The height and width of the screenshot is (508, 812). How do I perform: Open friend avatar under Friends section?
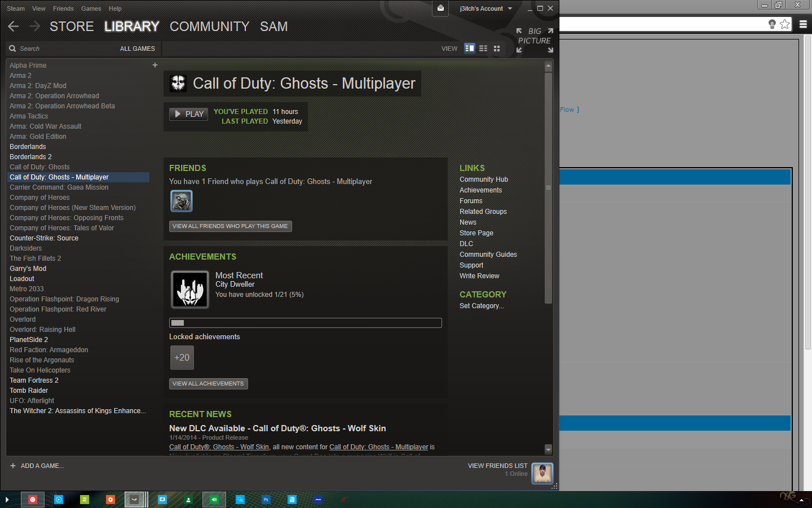(182, 201)
